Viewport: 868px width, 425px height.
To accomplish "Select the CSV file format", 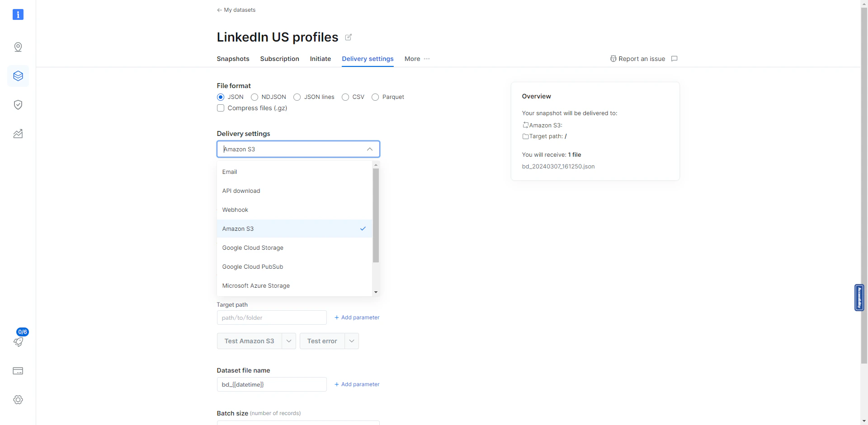I will [345, 97].
